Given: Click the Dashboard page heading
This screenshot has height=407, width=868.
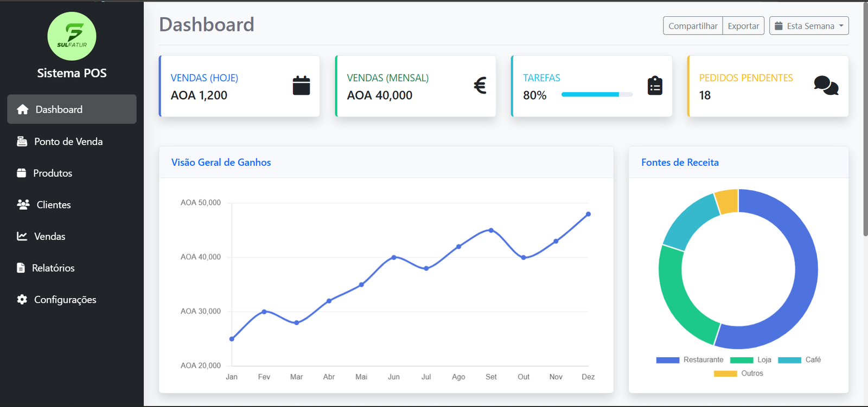Looking at the screenshot, I should coord(207,24).
